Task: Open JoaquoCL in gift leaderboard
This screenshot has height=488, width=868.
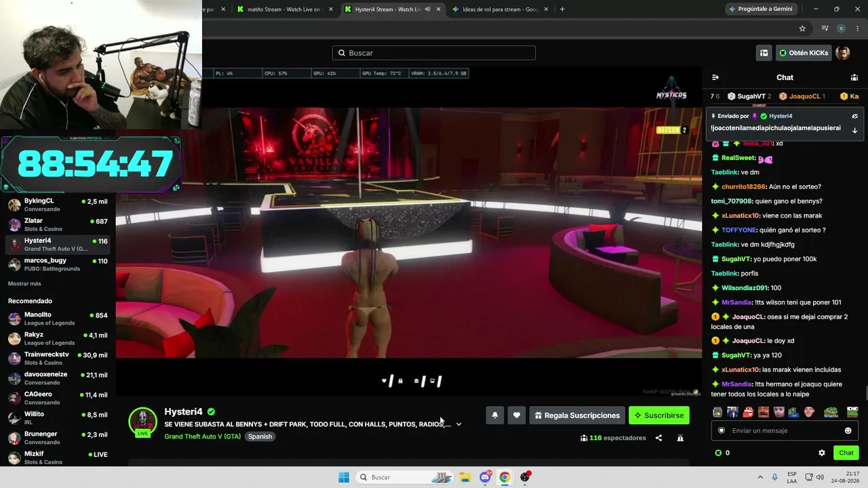Action: click(802, 96)
